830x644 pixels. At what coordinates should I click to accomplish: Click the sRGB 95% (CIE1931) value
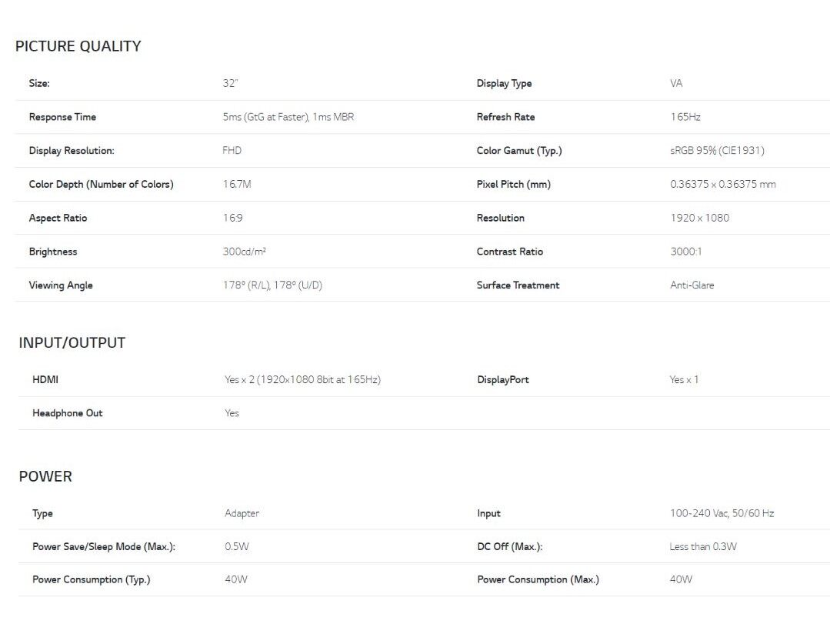(x=717, y=151)
